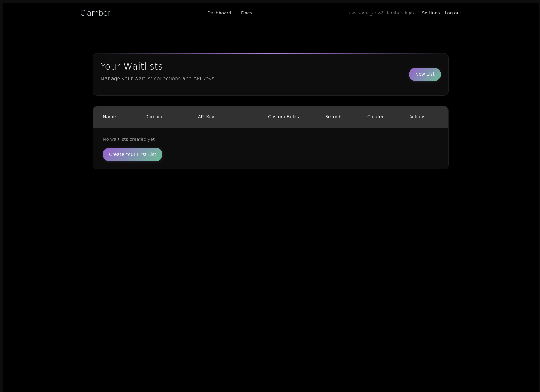540x392 pixels.
Task: Click the awesome_dev@clamber.digital account email
Action: pyautogui.click(x=383, y=13)
